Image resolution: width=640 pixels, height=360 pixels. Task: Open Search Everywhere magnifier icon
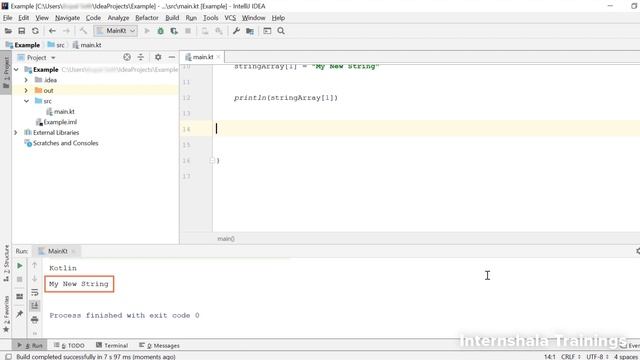281,31
